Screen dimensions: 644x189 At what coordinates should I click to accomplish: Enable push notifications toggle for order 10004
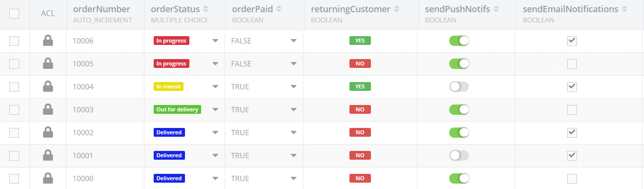click(x=459, y=87)
